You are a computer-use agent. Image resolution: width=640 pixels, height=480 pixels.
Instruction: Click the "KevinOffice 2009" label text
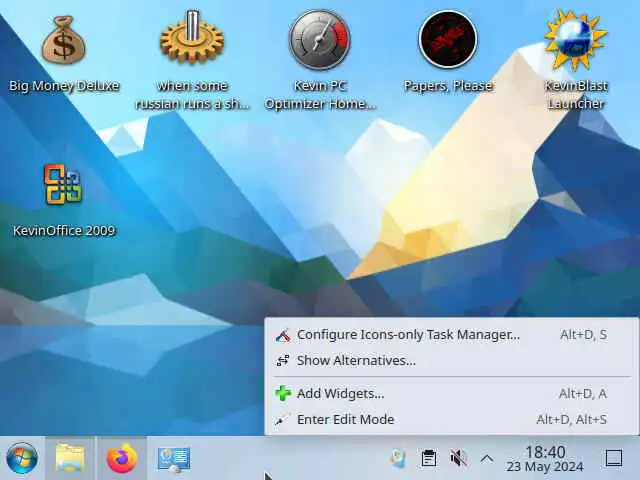point(64,231)
